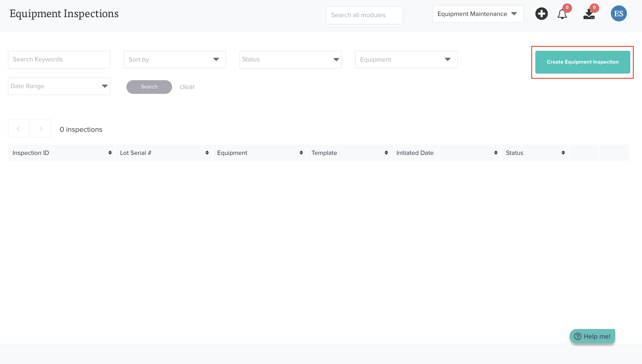Image resolution: width=642 pixels, height=364 pixels.
Task: Go to previous page arrow
Action: [18, 129]
